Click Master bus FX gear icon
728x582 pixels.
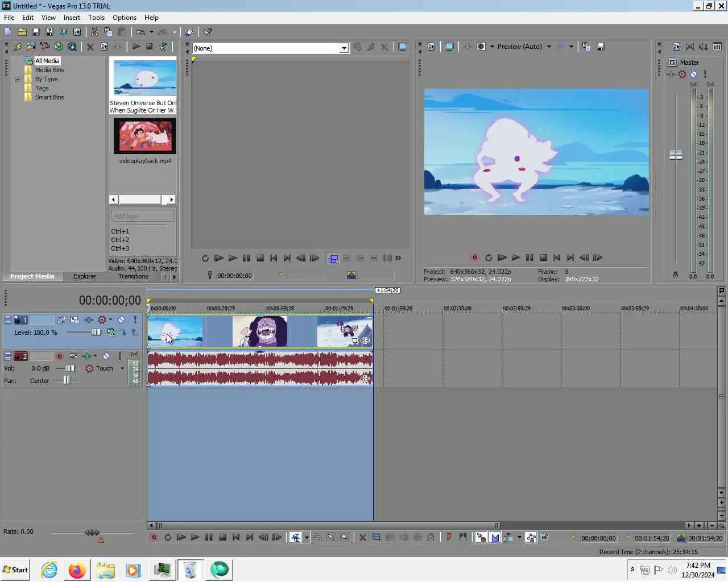682,74
